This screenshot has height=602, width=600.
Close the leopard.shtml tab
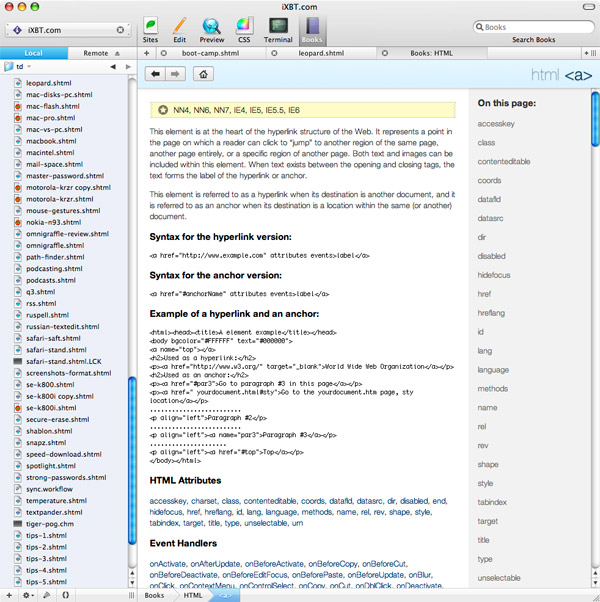(274, 53)
